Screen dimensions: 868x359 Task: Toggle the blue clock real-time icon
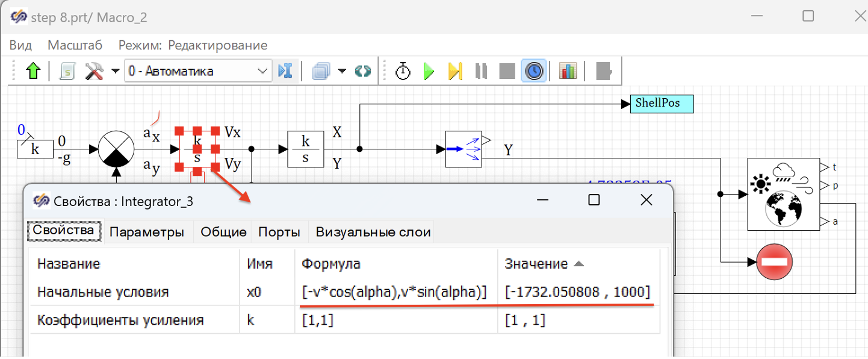533,71
